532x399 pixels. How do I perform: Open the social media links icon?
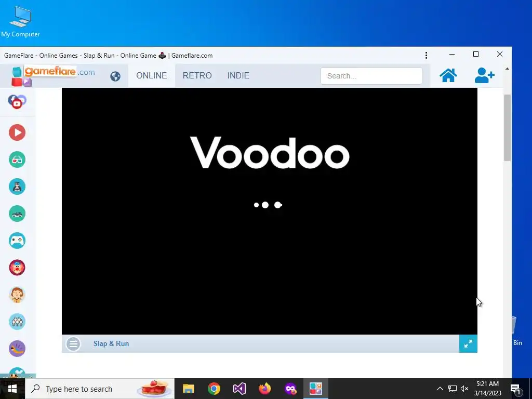coord(17,101)
